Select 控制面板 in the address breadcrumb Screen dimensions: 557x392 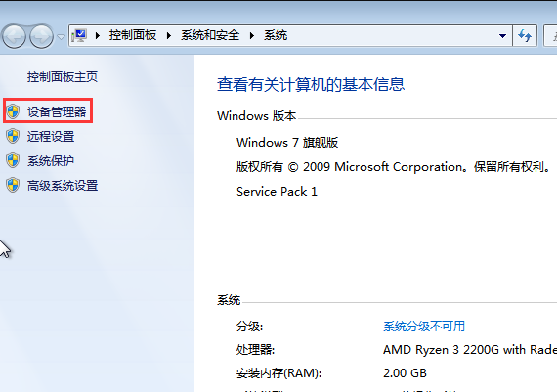pos(133,35)
